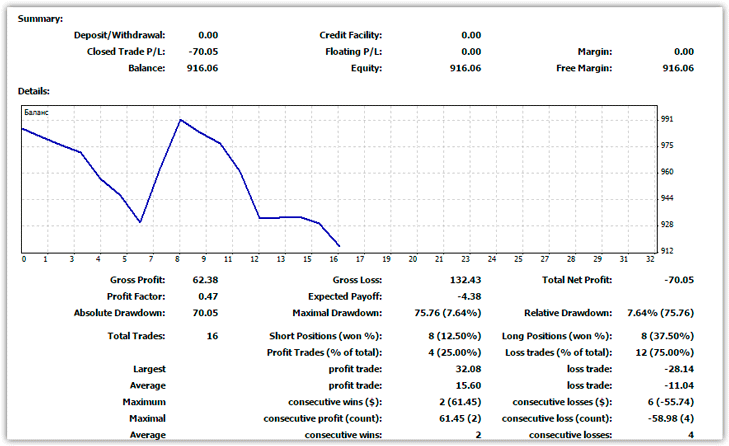
Task: Click the Gross Loss value 132.43
Action: coord(462,280)
